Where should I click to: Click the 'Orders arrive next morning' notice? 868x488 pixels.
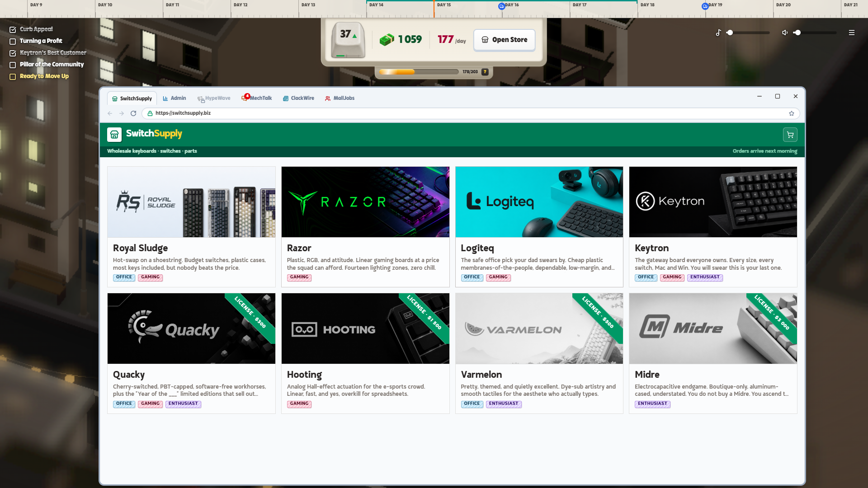coord(765,151)
